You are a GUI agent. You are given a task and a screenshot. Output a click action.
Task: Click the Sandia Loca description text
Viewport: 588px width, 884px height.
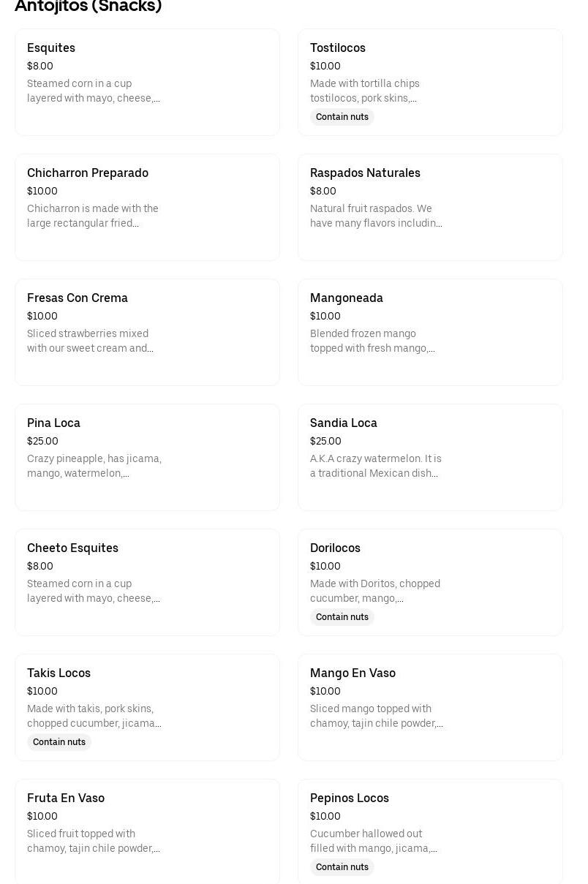point(376,466)
